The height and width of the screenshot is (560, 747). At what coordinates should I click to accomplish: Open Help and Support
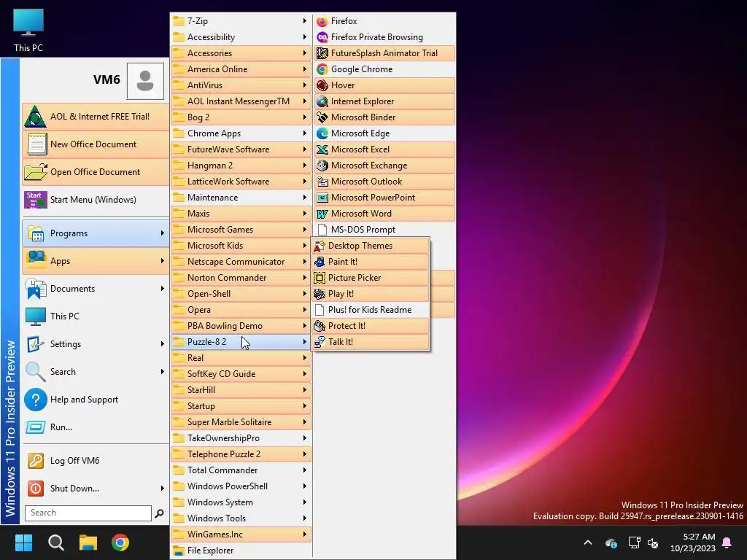click(96, 400)
